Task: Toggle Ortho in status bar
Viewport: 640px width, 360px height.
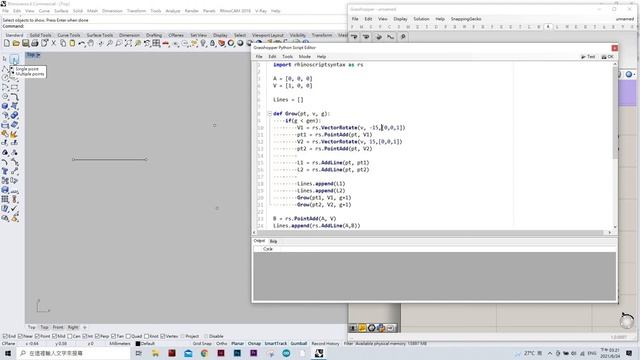Action: [222, 344]
